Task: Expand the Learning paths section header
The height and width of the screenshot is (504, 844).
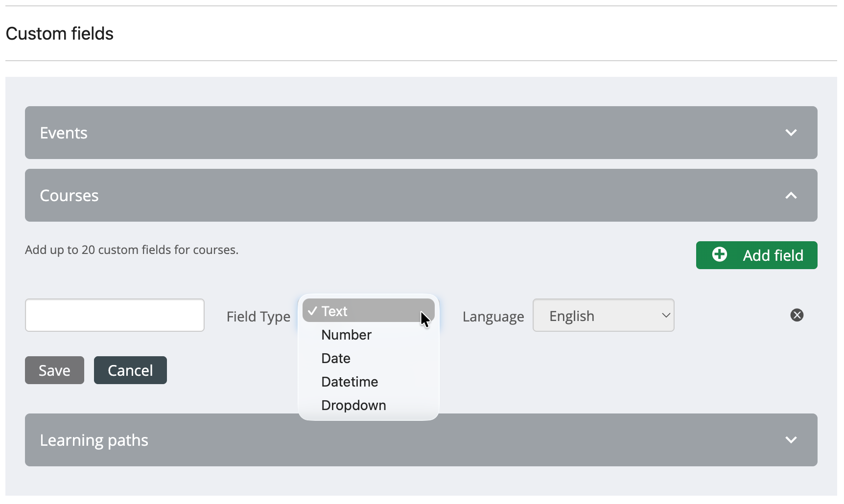Action: 196,440
